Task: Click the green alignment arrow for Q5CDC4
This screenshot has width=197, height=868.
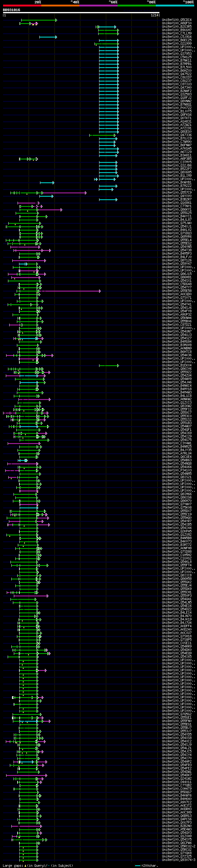Action: pyautogui.click(x=39, y=20)
